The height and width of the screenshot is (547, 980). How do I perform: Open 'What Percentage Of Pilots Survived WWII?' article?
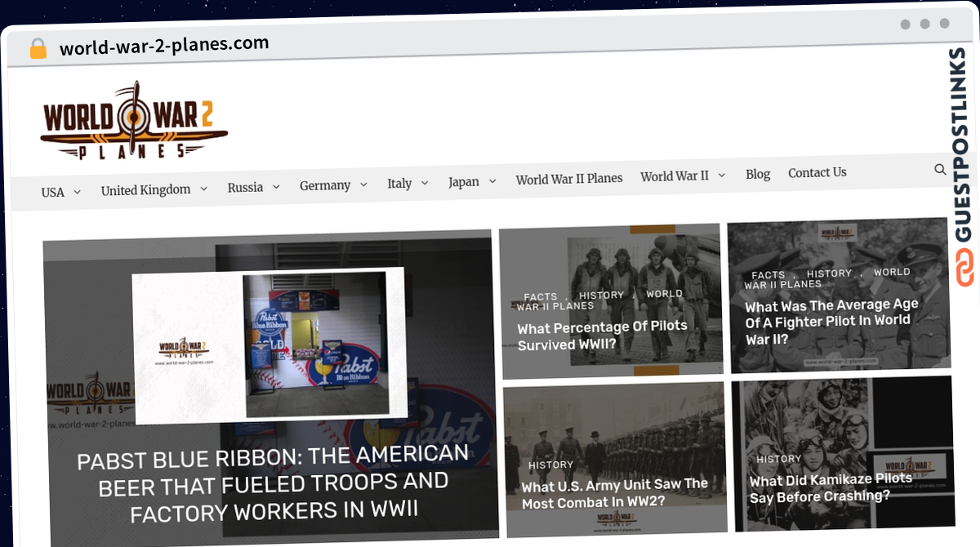pyautogui.click(x=603, y=336)
